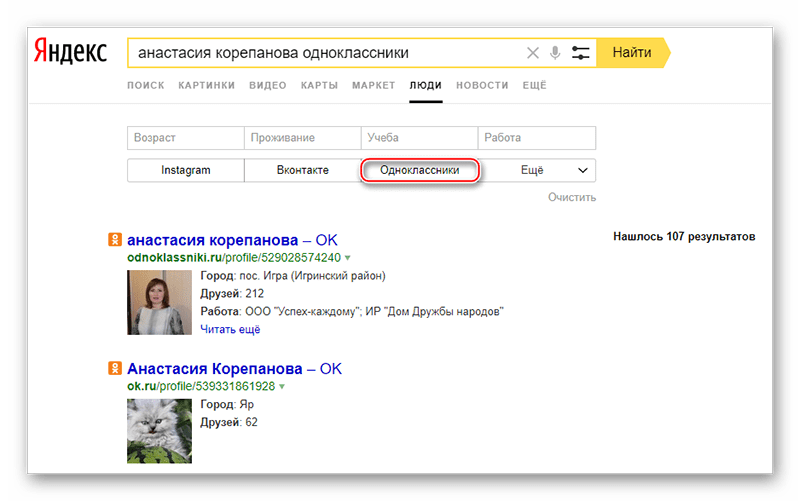
Task: Open odnoklassniki.ru/profile/529028574240 URL link
Action: point(234,258)
